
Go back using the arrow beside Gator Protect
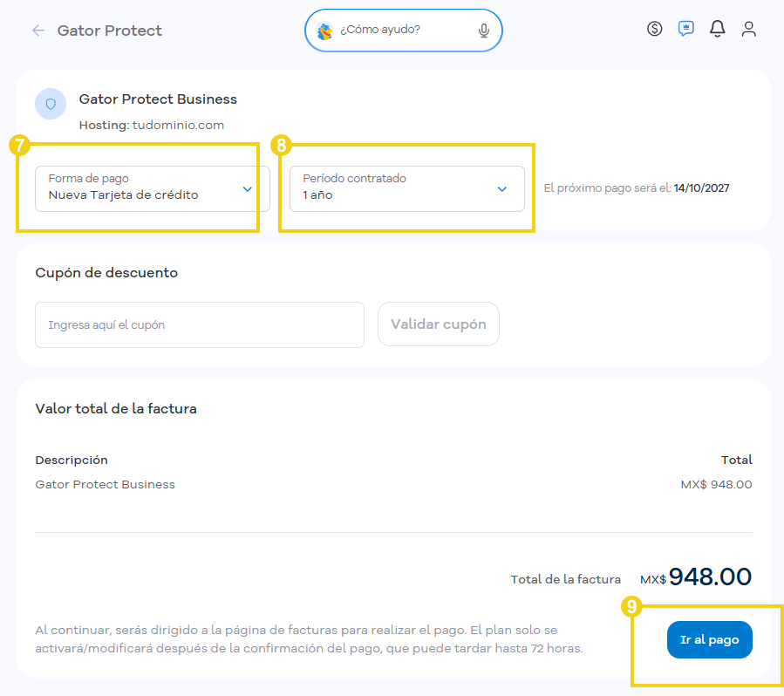tap(38, 31)
